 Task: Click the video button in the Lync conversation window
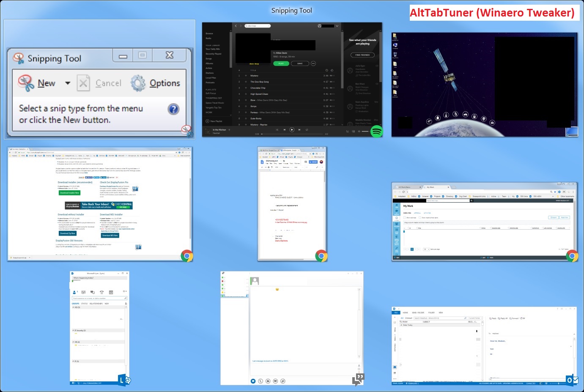coord(268,381)
